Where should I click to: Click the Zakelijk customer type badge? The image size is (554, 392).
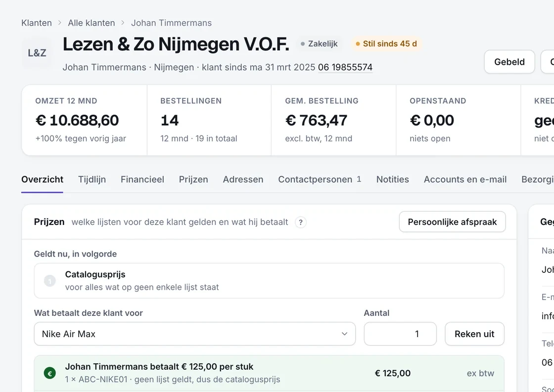319,44
